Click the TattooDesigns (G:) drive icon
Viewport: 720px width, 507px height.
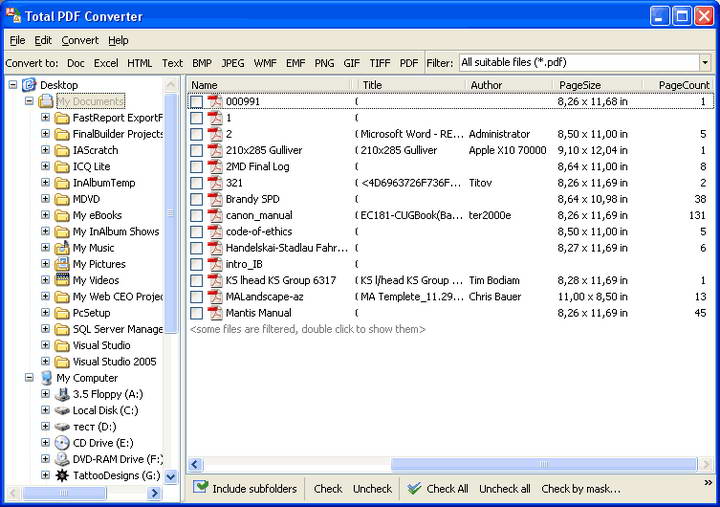62,475
